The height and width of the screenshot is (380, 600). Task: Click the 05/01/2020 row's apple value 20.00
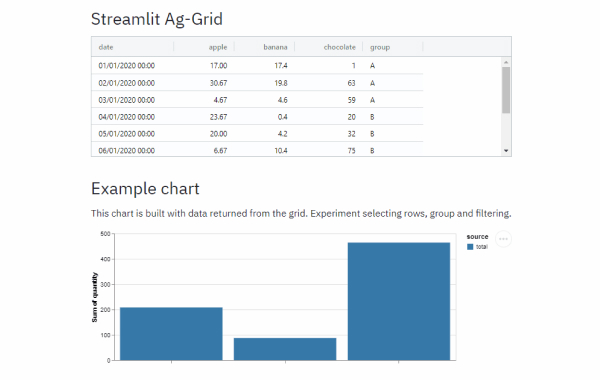[x=218, y=134]
